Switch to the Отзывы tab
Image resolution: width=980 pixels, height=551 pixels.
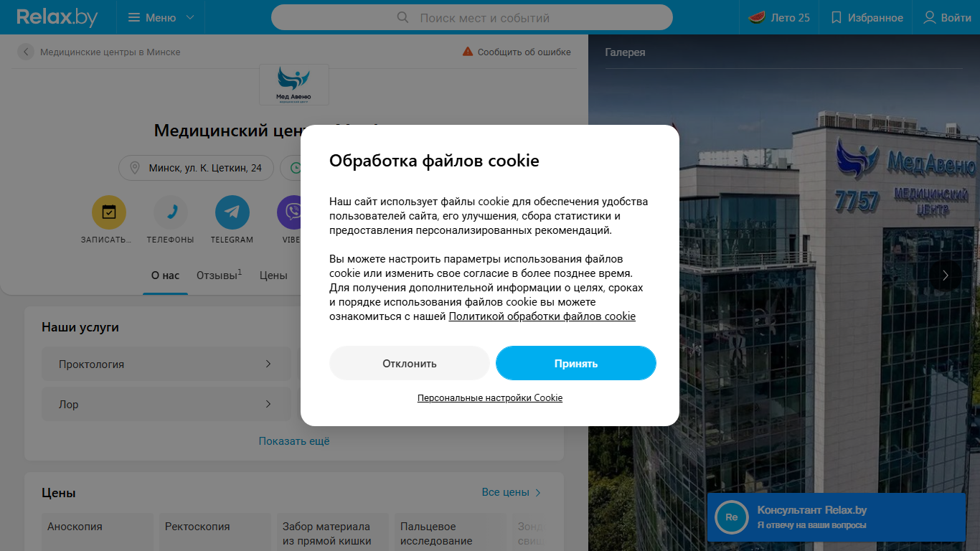point(219,275)
